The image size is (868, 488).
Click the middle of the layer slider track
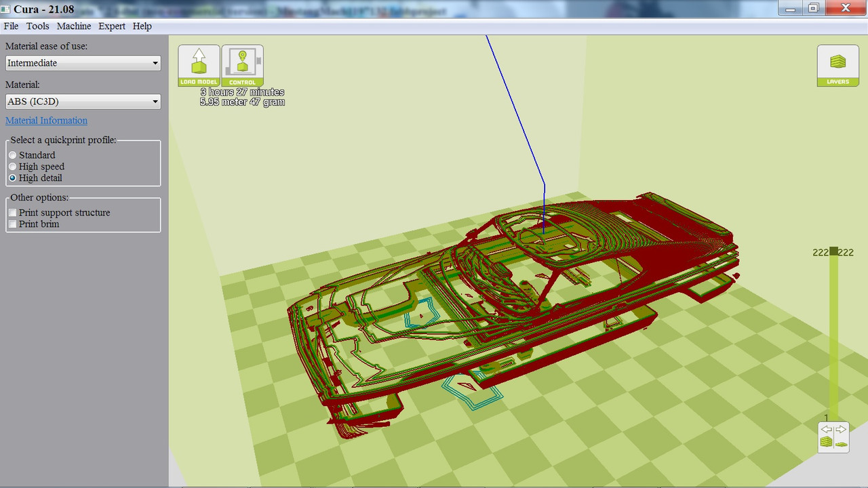coord(834,335)
